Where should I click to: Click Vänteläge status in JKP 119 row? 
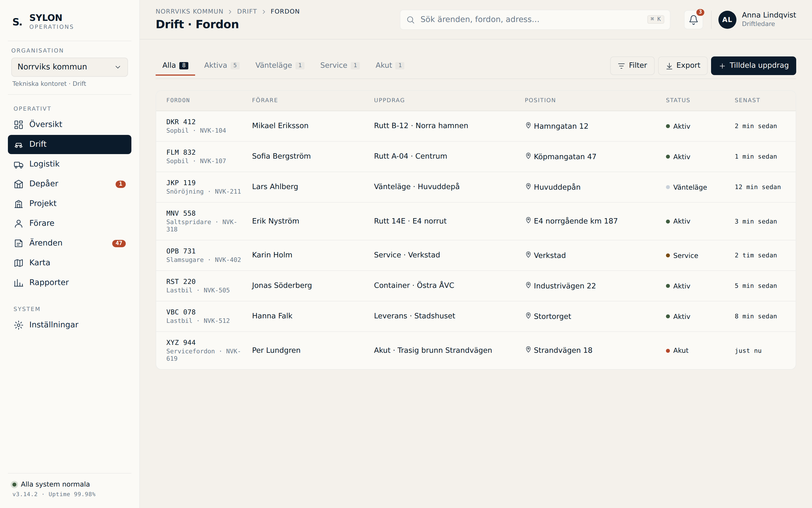686,187
